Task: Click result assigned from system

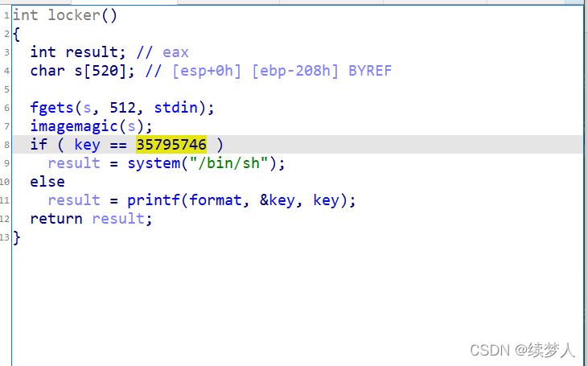Action: coord(74,163)
